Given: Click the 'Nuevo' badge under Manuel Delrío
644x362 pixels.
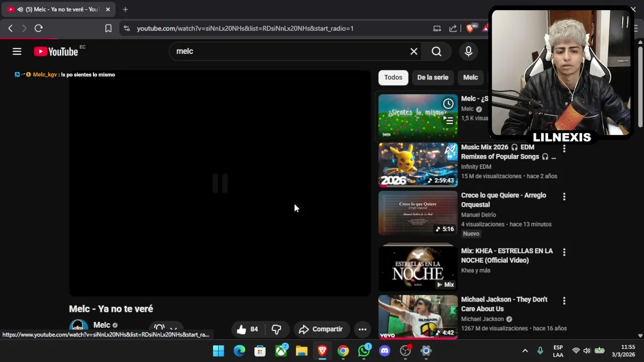Looking at the screenshot, I should (471, 234).
